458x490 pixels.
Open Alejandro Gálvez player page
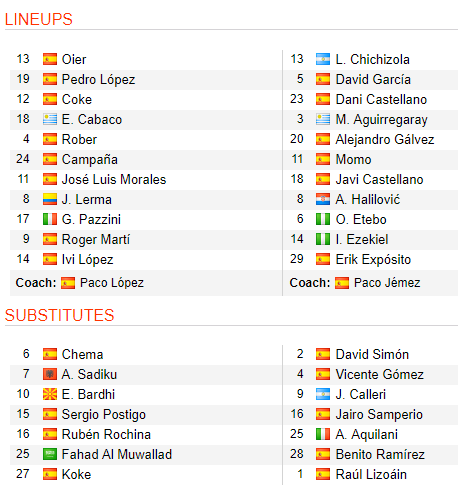pos(385,139)
